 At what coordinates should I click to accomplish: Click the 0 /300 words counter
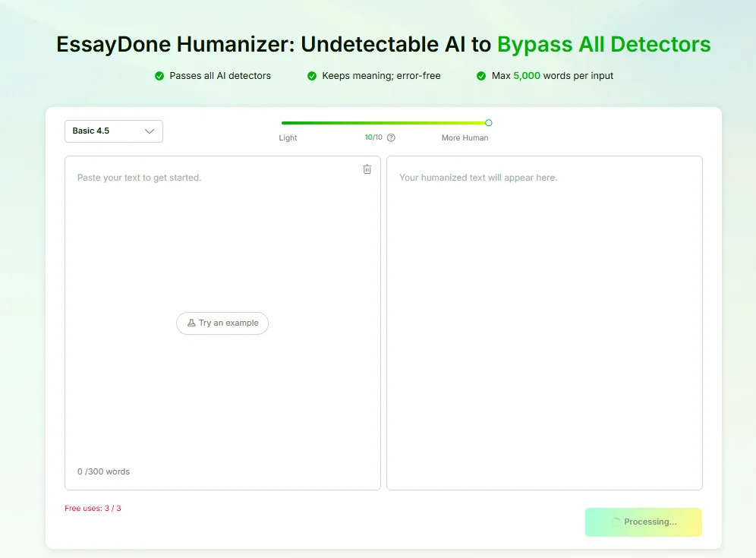(x=104, y=471)
